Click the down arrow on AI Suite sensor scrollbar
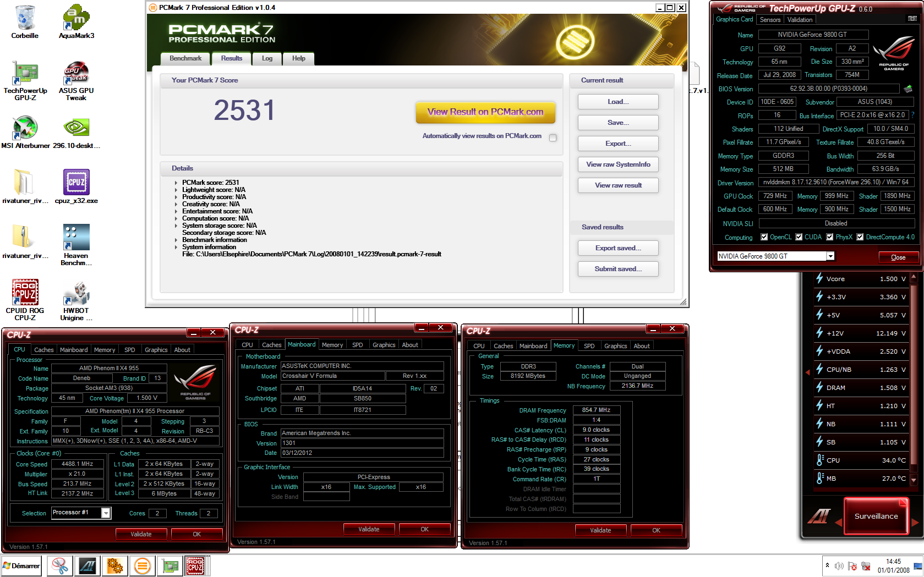This screenshot has height=577, width=924. (914, 480)
